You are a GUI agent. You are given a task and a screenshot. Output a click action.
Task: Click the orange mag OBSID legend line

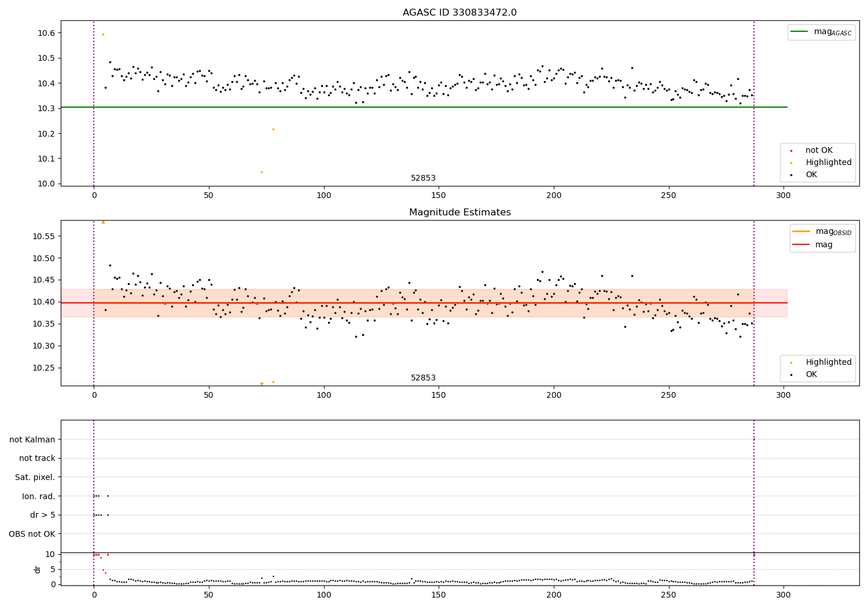801,232
